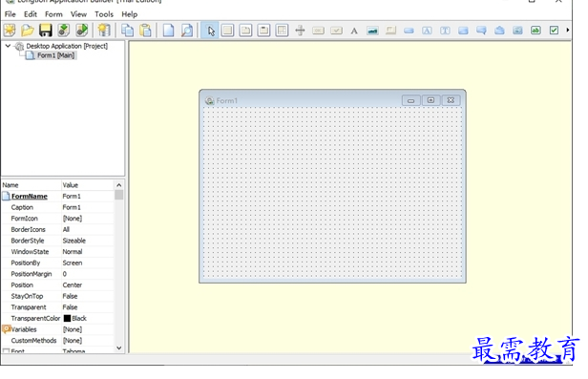The width and height of the screenshot is (588, 379).
Task: Select the CustomMethods property row
Action: click(x=57, y=341)
